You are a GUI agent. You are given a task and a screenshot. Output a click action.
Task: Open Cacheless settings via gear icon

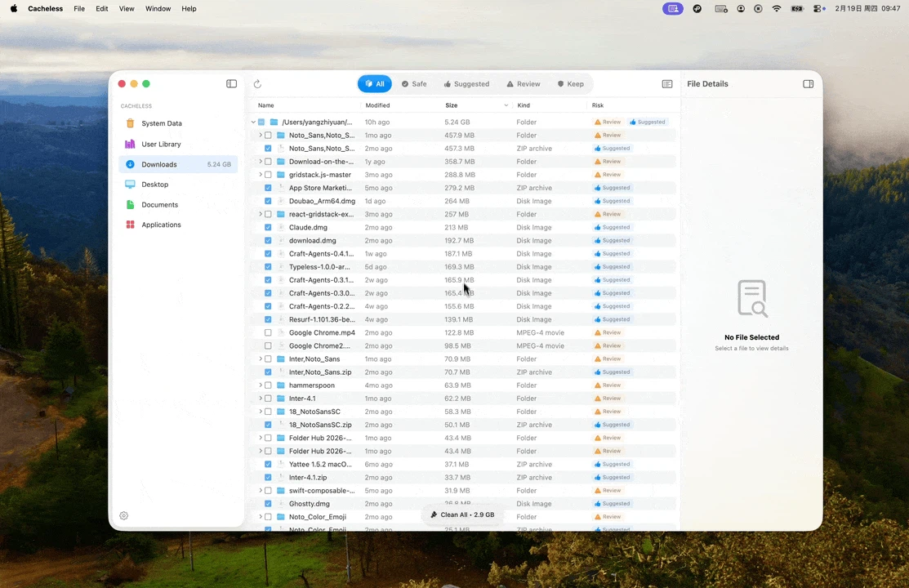[123, 515]
